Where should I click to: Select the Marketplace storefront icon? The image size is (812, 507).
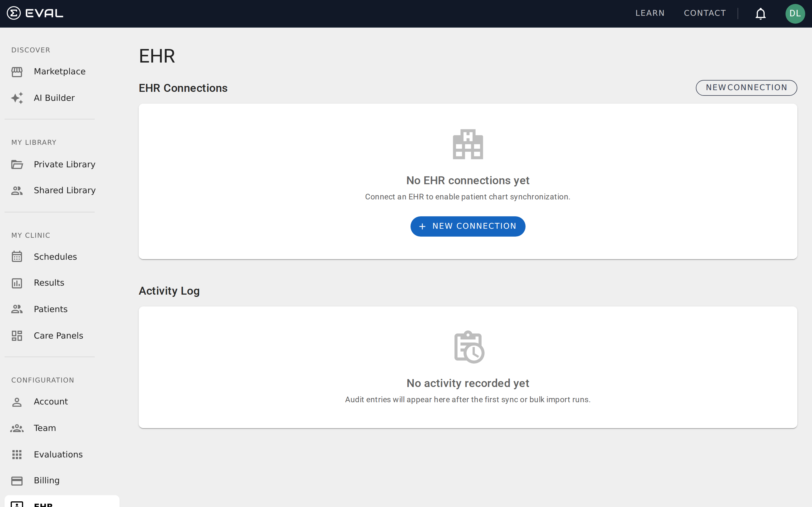[17, 72]
